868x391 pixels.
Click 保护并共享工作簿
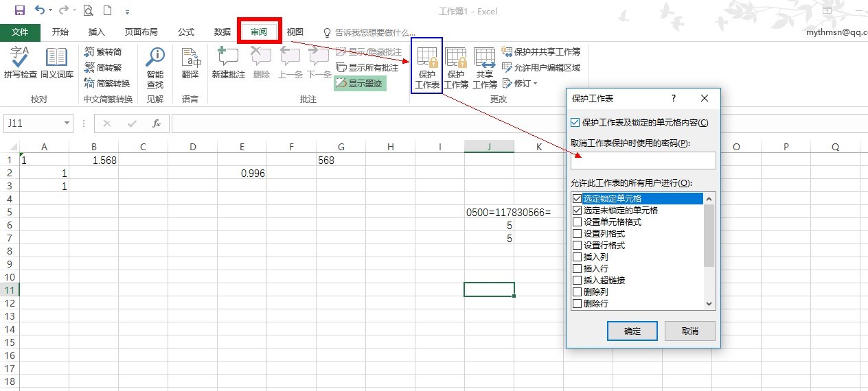coord(541,51)
